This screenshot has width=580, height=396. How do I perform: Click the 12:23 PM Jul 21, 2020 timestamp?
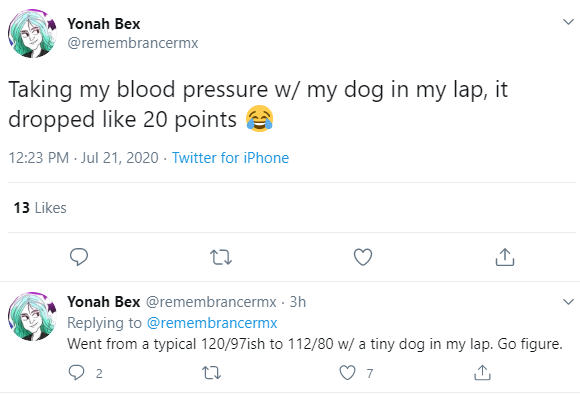click(x=84, y=158)
